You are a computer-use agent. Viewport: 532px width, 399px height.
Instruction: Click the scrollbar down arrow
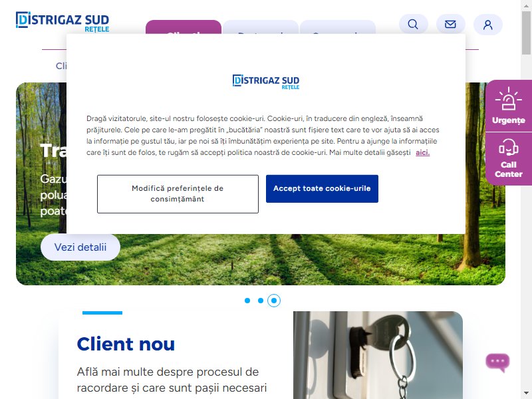(527, 394)
